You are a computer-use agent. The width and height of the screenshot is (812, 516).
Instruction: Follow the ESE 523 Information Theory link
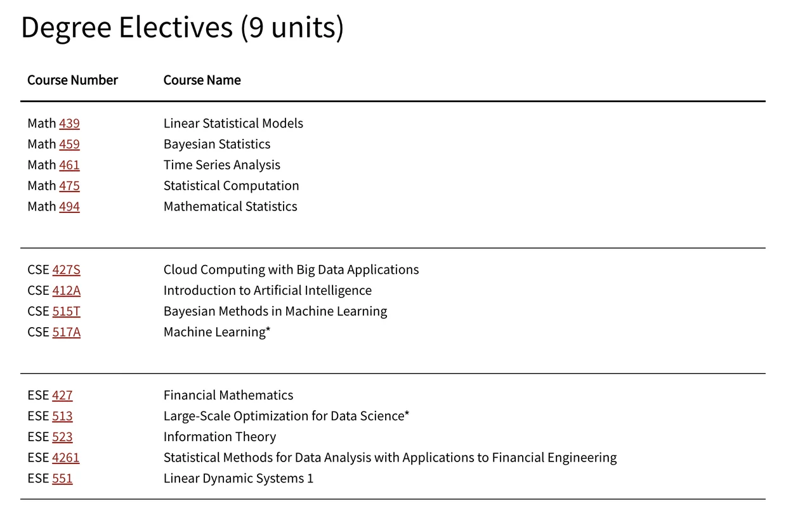(x=62, y=437)
